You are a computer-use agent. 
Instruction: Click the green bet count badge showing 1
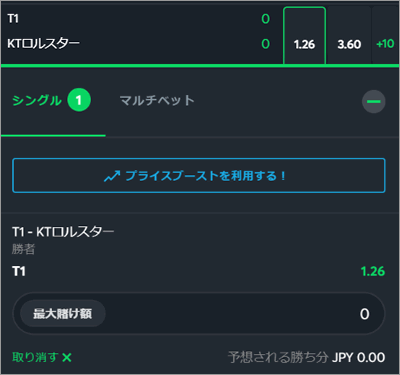pyautogui.click(x=79, y=100)
